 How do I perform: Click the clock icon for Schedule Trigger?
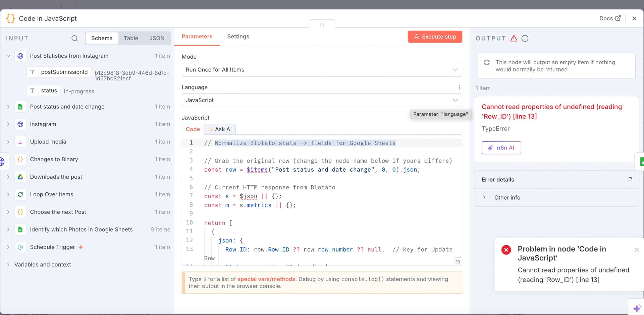click(x=20, y=247)
